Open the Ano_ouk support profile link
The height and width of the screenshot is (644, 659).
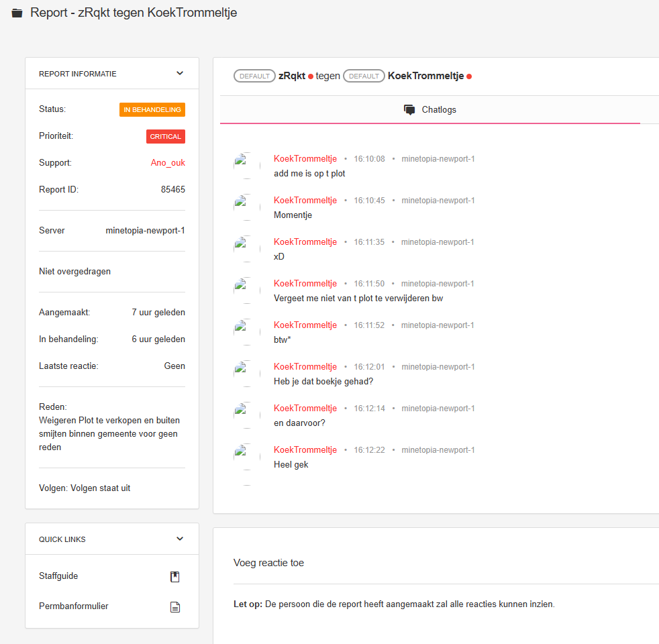tap(168, 162)
